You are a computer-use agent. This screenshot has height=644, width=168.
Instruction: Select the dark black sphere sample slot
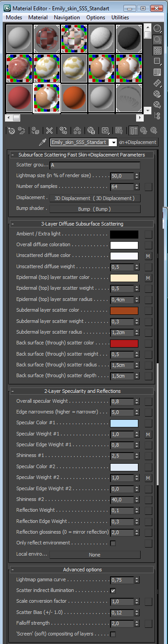coord(129,38)
